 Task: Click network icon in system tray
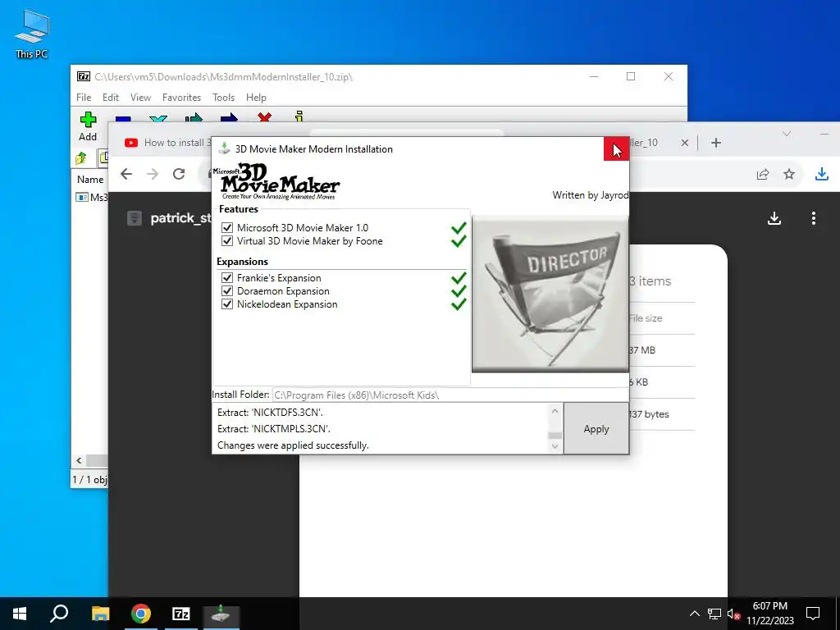coord(714,614)
